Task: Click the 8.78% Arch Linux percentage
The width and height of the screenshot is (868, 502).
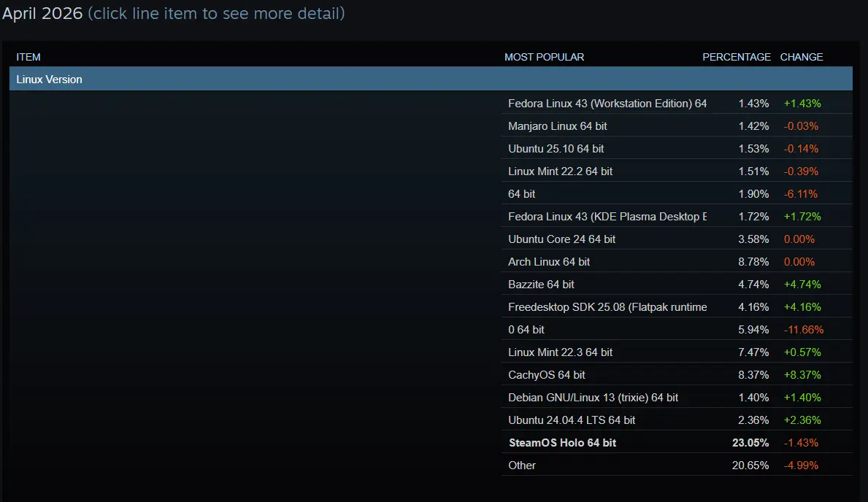Action: pyautogui.click(x=753, y=262)
